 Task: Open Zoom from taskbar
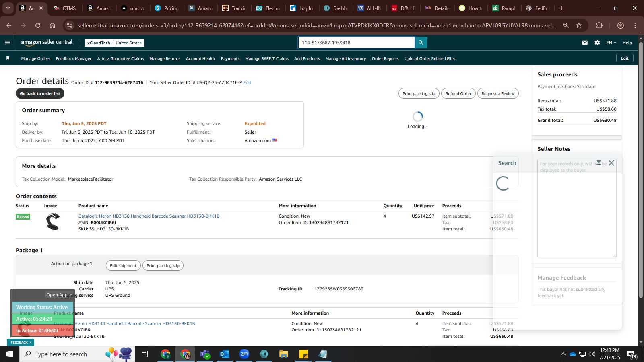coord(244,354)
